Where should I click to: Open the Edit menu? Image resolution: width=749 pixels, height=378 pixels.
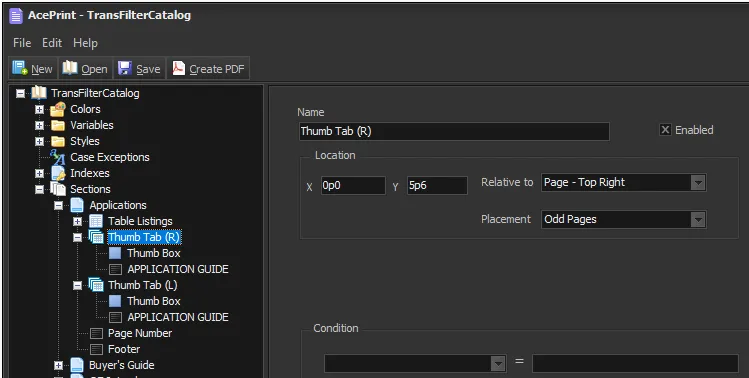click(x=52, y=43)
